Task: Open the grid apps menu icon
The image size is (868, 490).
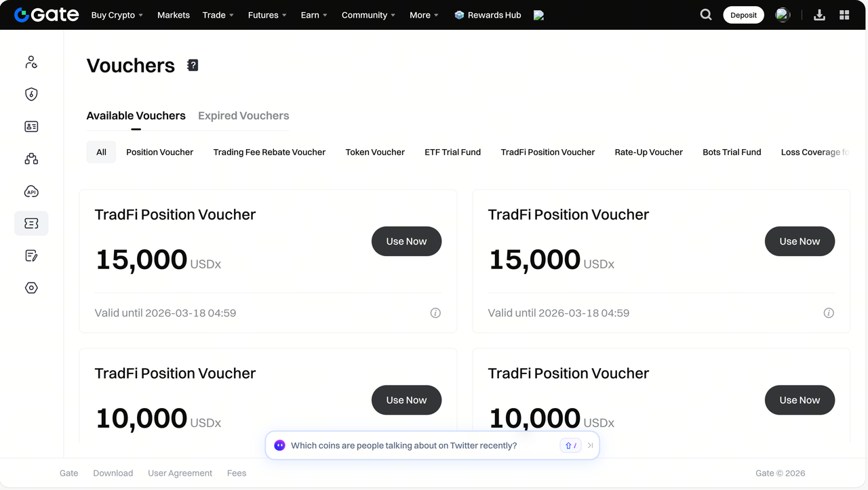Action: 844,15
